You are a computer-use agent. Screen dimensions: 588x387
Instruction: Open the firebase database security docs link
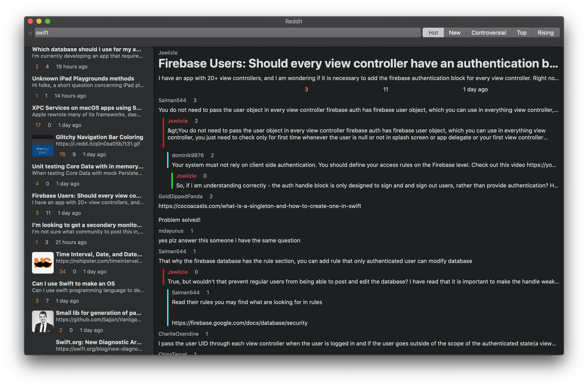[239, 323]
